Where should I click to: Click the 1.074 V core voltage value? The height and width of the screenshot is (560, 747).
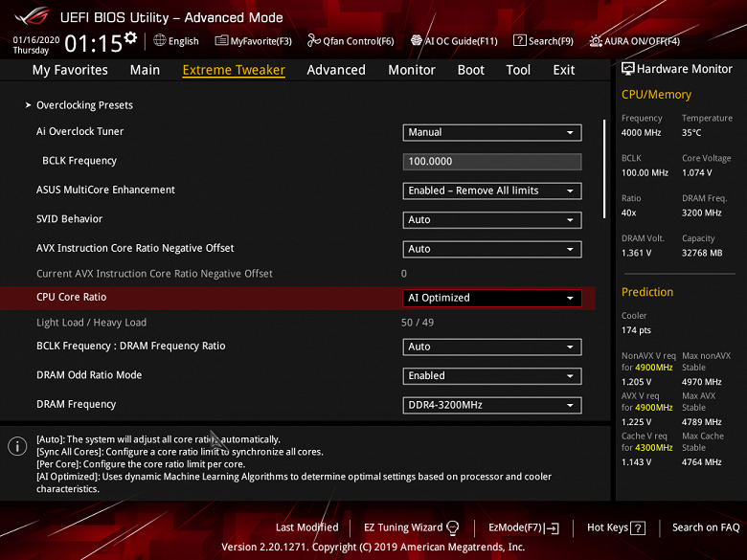coord(696,172)
